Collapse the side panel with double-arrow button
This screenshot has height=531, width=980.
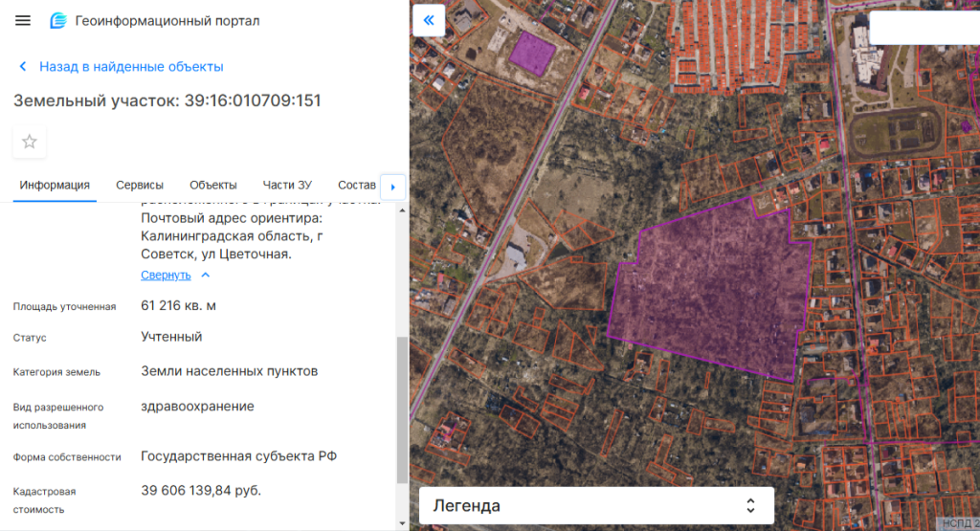pos(429,20)
